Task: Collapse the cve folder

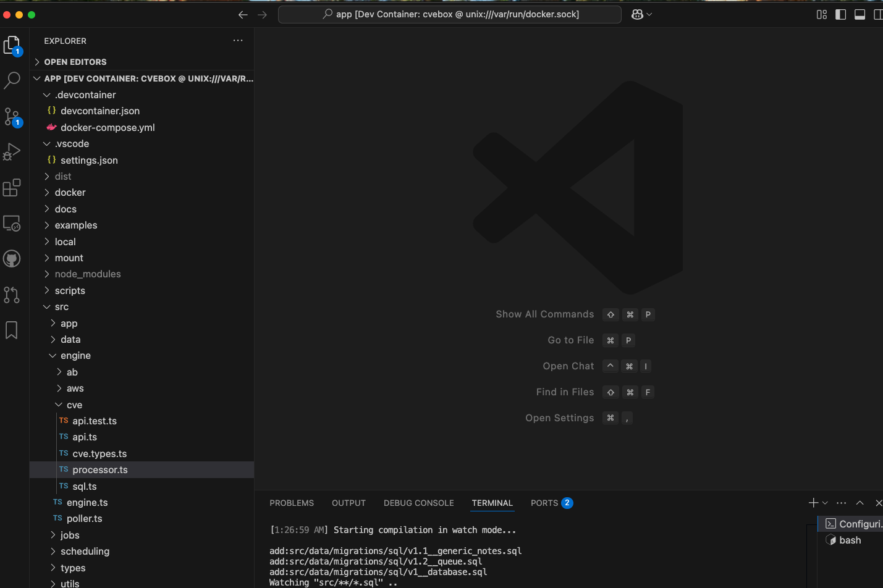Action: [x=142, y=405]
